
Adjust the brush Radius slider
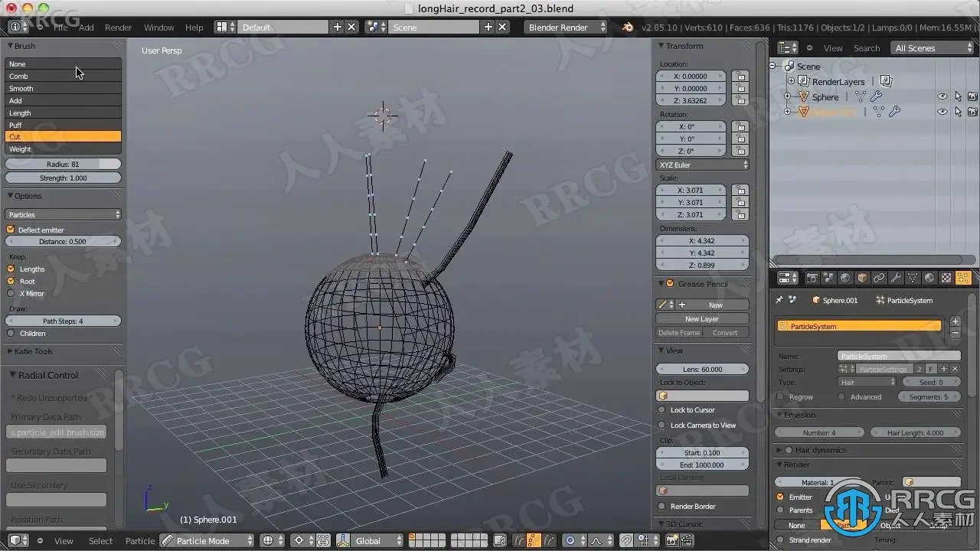tap(63, 164)
